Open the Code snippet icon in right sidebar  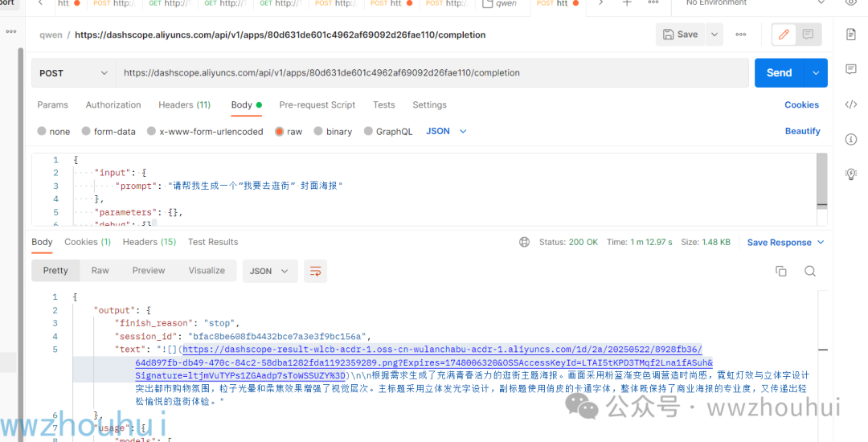tap(851, 104)
